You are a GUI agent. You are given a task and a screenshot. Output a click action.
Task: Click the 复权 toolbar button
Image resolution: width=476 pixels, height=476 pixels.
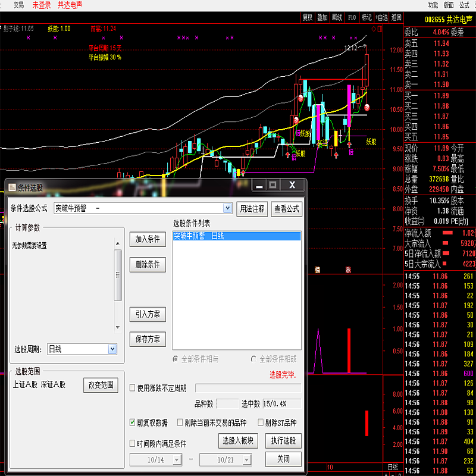[308, 17]
